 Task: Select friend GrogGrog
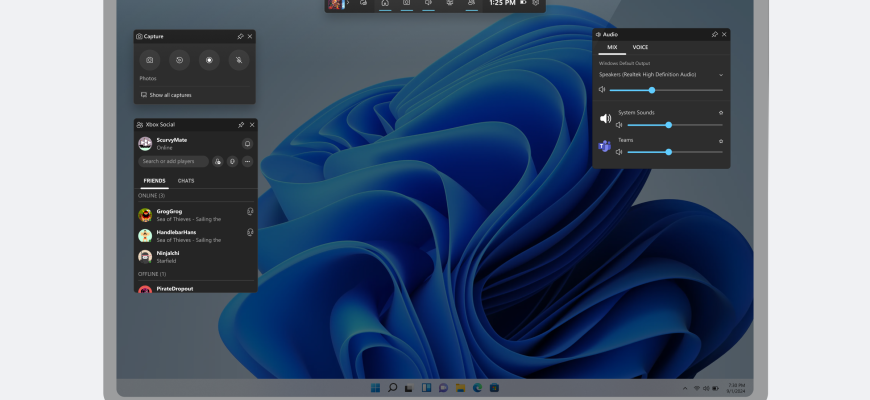point(195,215)
